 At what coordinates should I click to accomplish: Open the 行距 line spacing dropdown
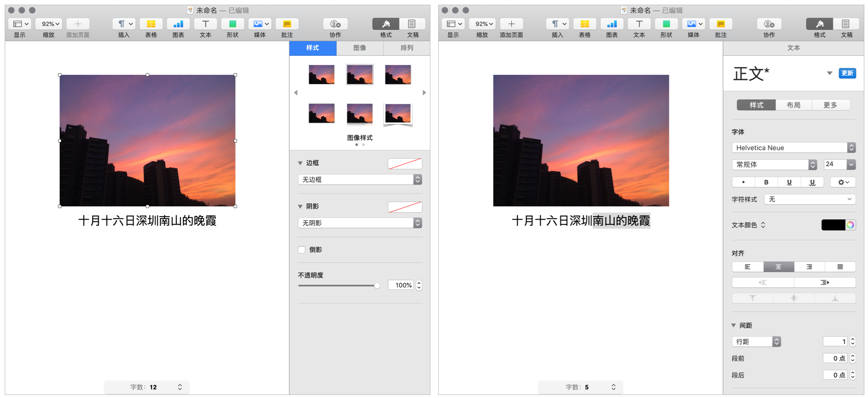click(x=756, y=341)
